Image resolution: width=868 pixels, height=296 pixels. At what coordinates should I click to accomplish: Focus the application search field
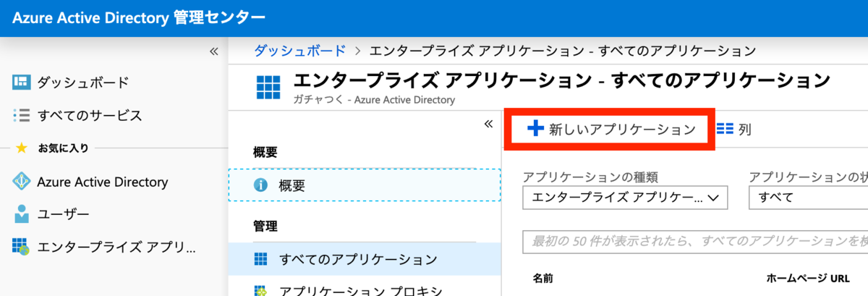pyautogui.click(x=695, y=241)
